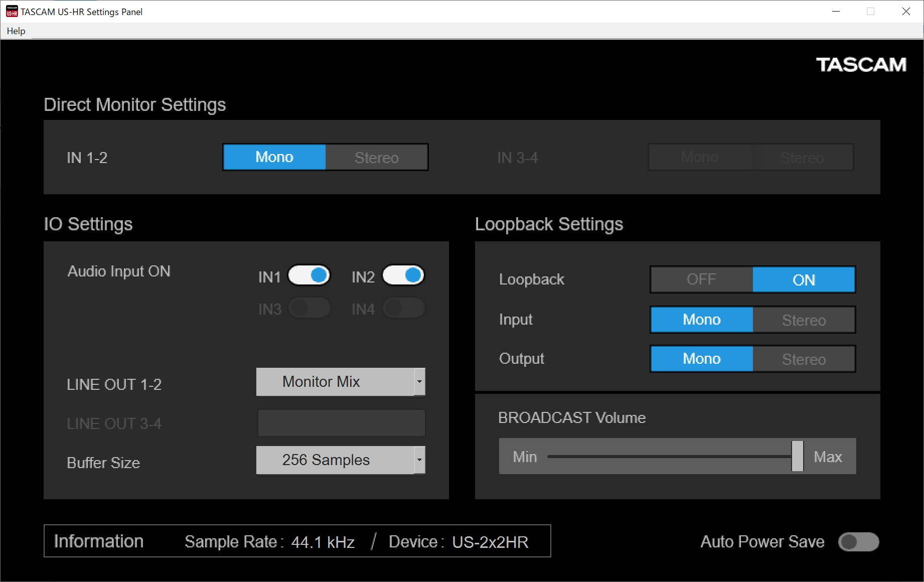
Task: Click the BROADCAST Volume slider handle
Action: 797,456
